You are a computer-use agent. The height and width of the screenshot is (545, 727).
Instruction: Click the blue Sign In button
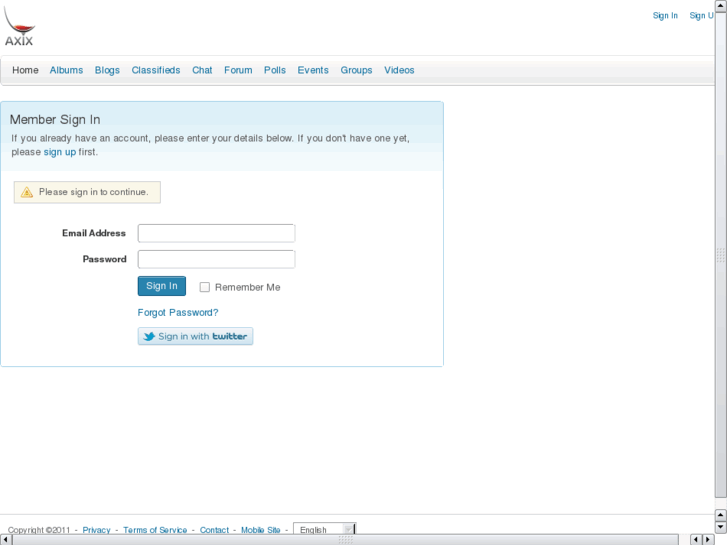click(162, 286)
